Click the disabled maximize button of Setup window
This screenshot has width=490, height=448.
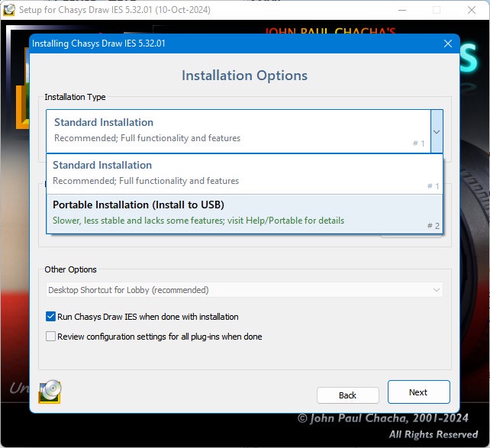click(x=437, y=10)
